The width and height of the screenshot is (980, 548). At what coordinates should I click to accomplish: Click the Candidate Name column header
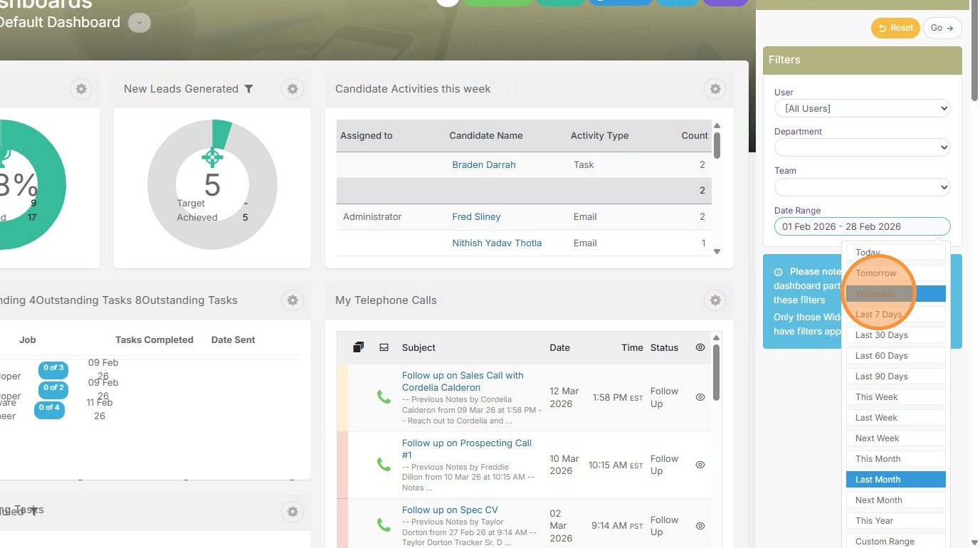(486, 135)
